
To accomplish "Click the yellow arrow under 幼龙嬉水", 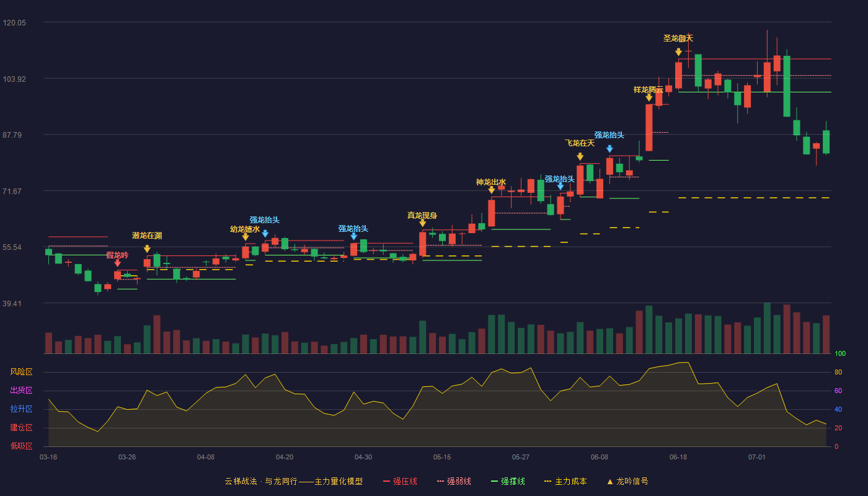I will coord(246,237).
